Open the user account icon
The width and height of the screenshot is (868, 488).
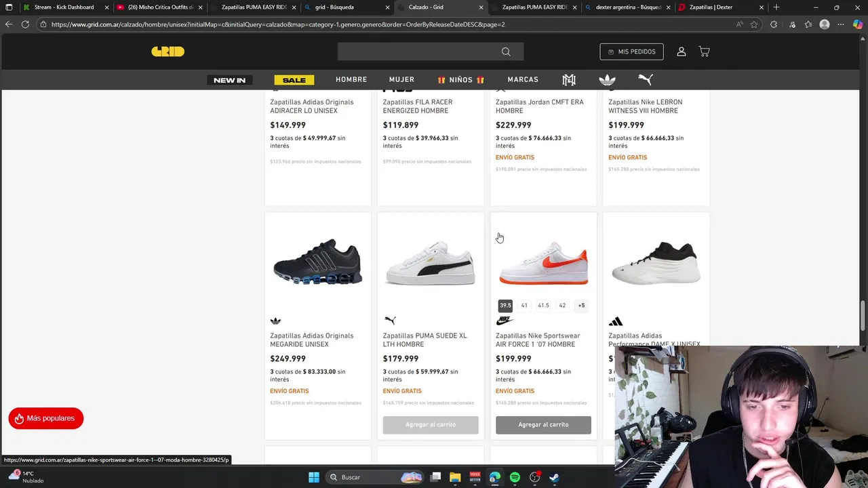coord(682,52)
